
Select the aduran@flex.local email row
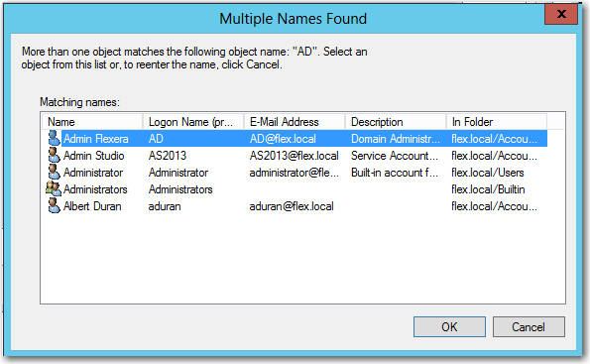click(292, 206)
